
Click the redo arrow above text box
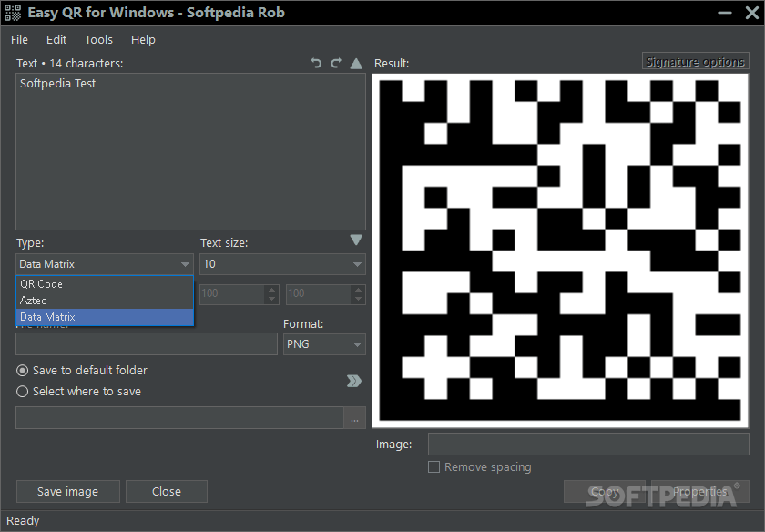(x=336, y=63)
